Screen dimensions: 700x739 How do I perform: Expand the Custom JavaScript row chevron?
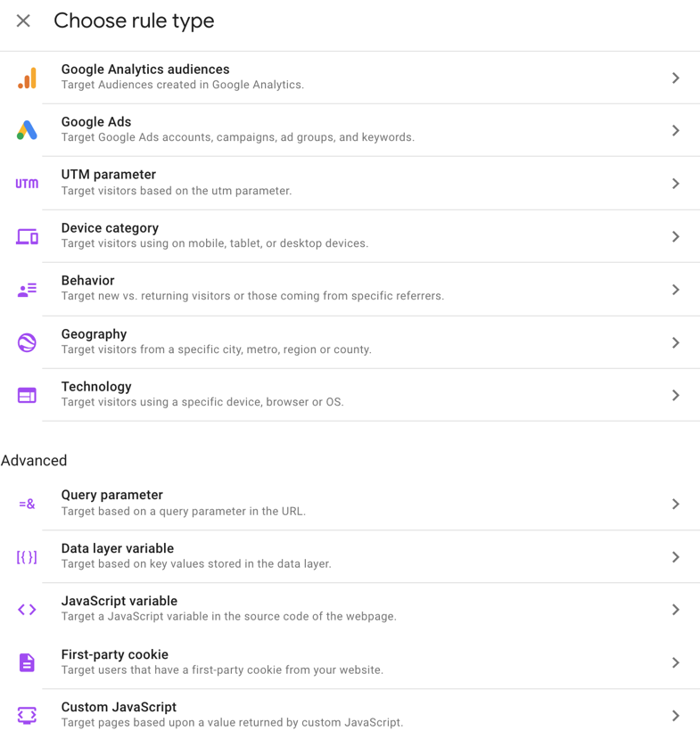click(676, 715)
